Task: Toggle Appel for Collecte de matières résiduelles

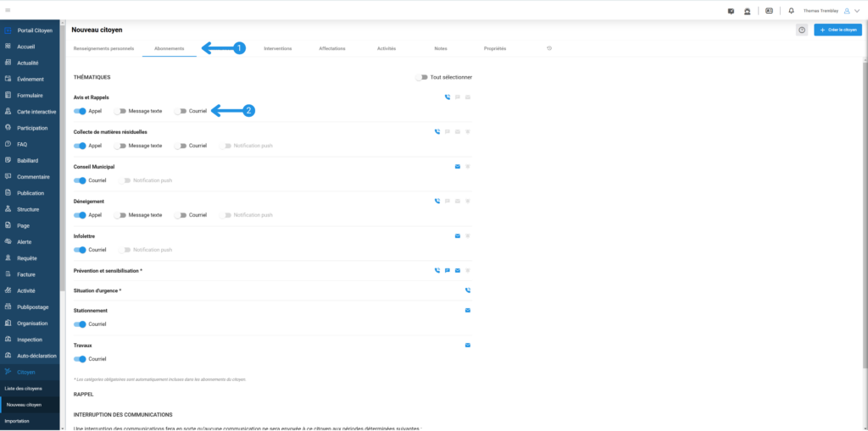Action: click(81, 146)
